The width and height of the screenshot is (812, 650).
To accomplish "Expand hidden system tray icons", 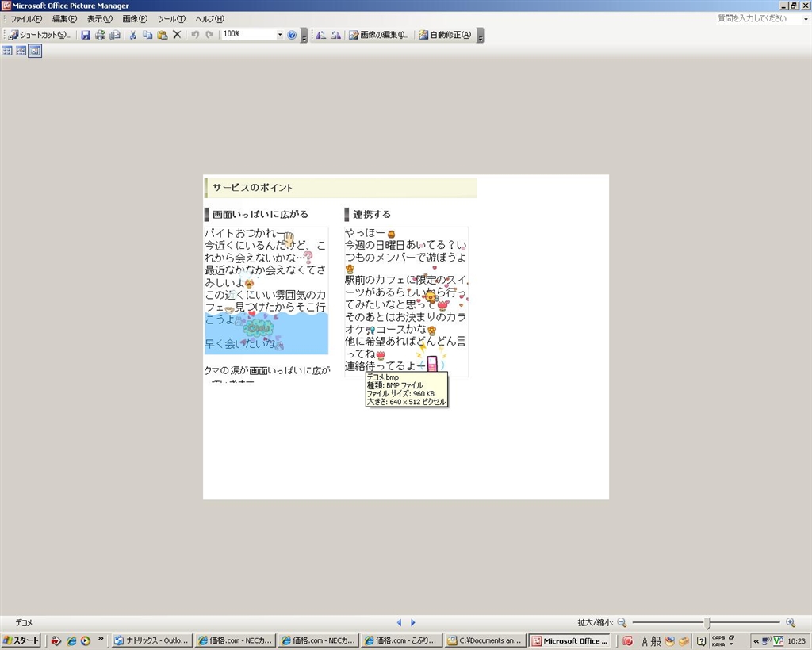I will [x=756, y=641].
